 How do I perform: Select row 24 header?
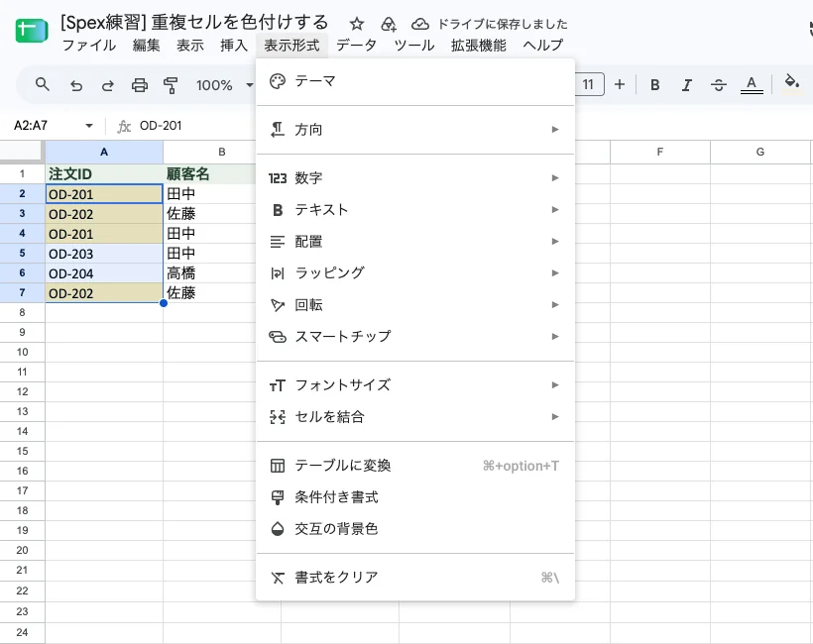point(22,632)
